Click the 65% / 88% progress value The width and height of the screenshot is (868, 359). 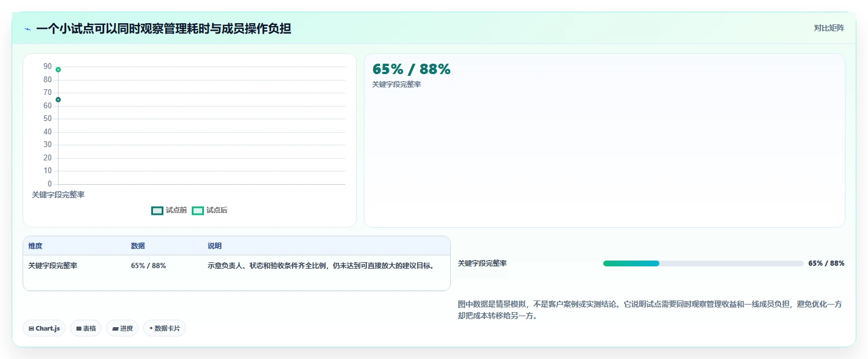[x=826, y=263]
